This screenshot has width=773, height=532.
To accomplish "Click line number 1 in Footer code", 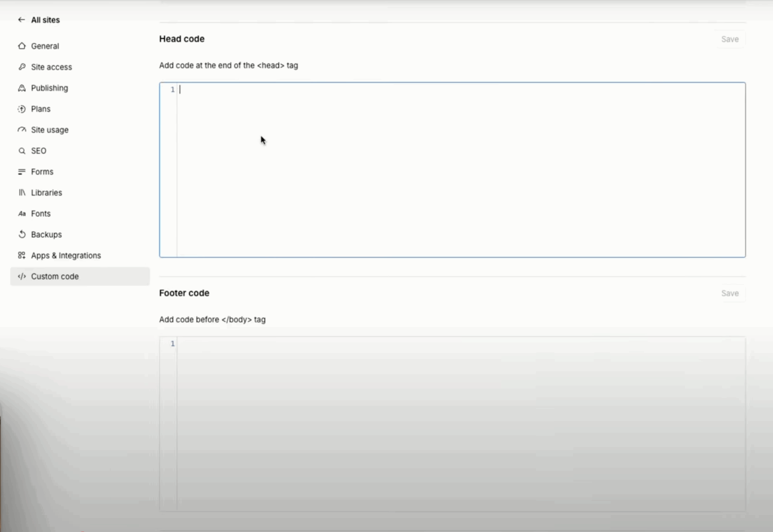I will [x=172, y=344].
